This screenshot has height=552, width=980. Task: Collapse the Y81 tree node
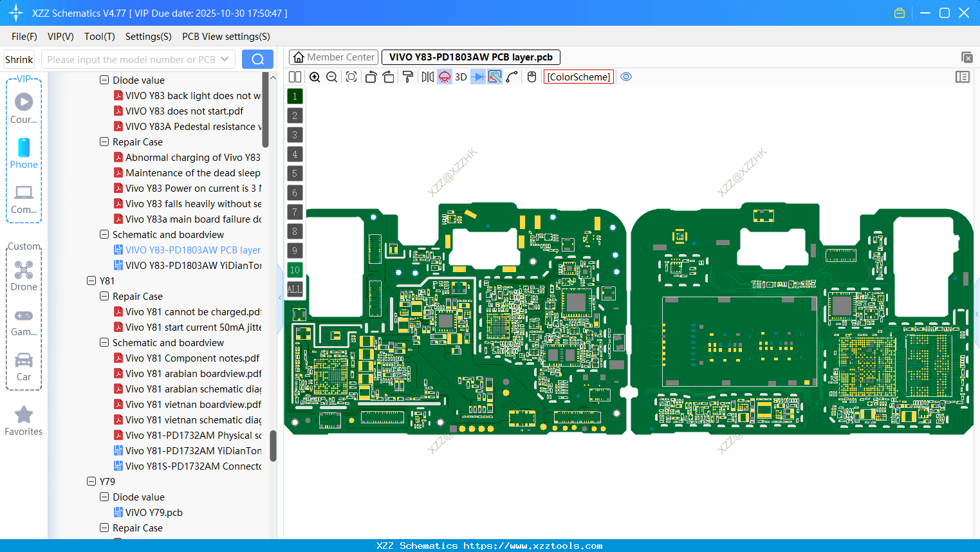coord(91,281)
